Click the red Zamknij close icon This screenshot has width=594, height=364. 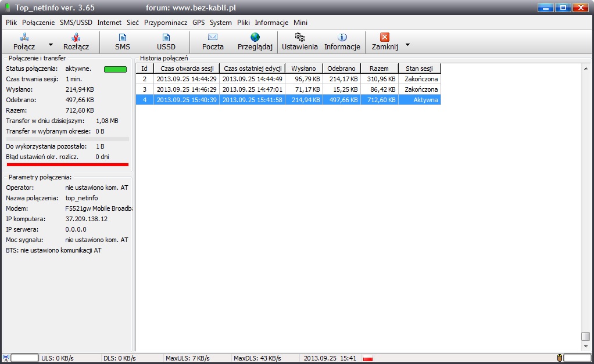(x=385, y=37)
